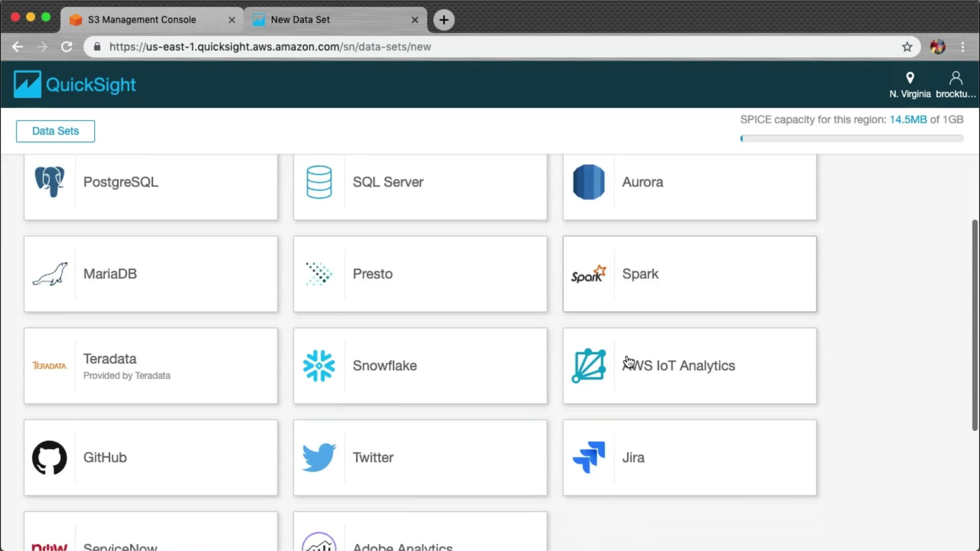The height and width of the screenshot is (551, 980).
Task: Choose the Aurora data source icon
Action: 589,182
